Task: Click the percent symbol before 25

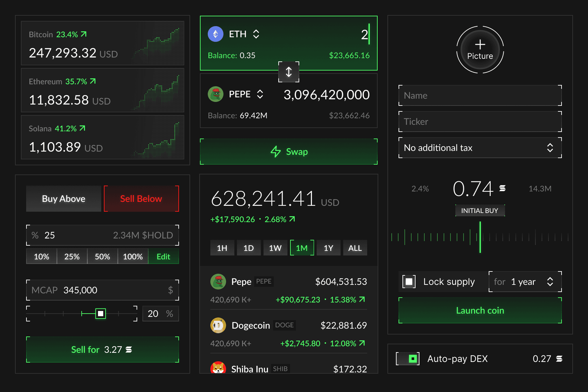Action: coord(35,235)
